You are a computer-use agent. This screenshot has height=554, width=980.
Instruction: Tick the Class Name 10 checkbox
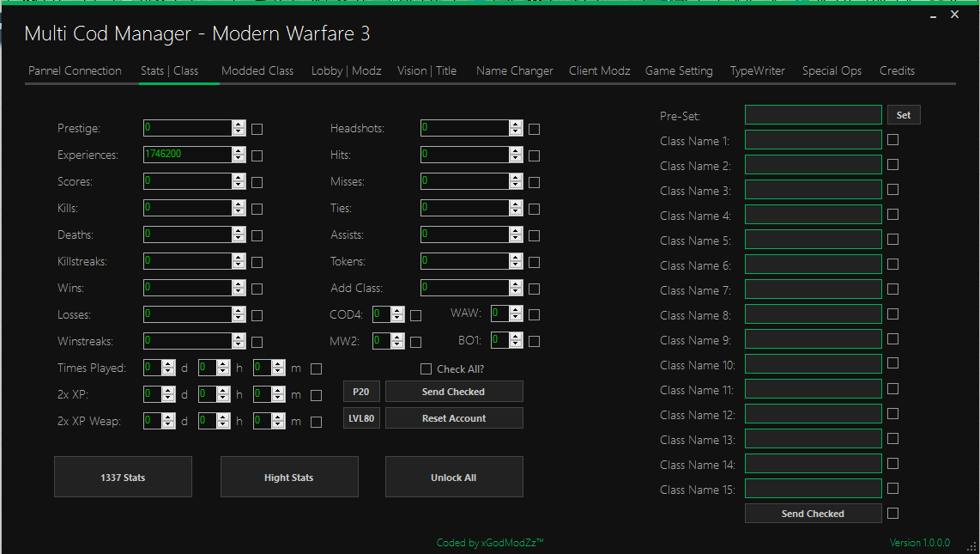(x=892, y=363)
